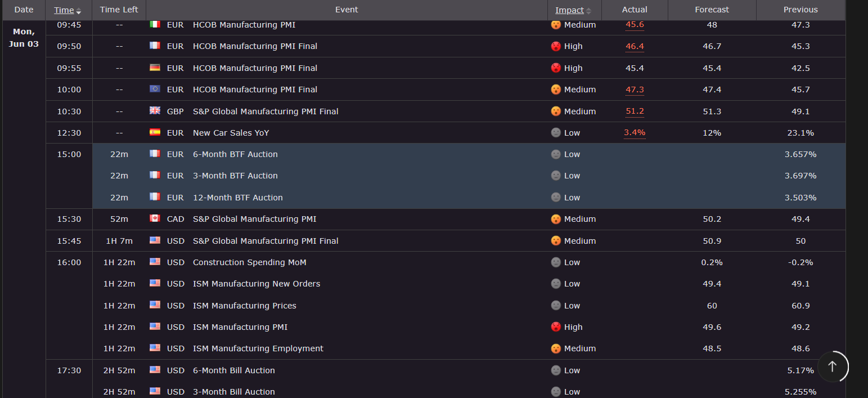Click the High impact icon for ISM Manufacturing PMI
Viewport: 868px width, 398px height.
(556, 327)
